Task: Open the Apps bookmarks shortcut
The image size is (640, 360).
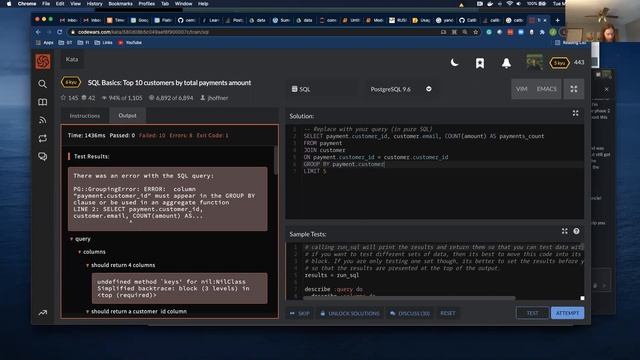Action: (x=45, y=42)
